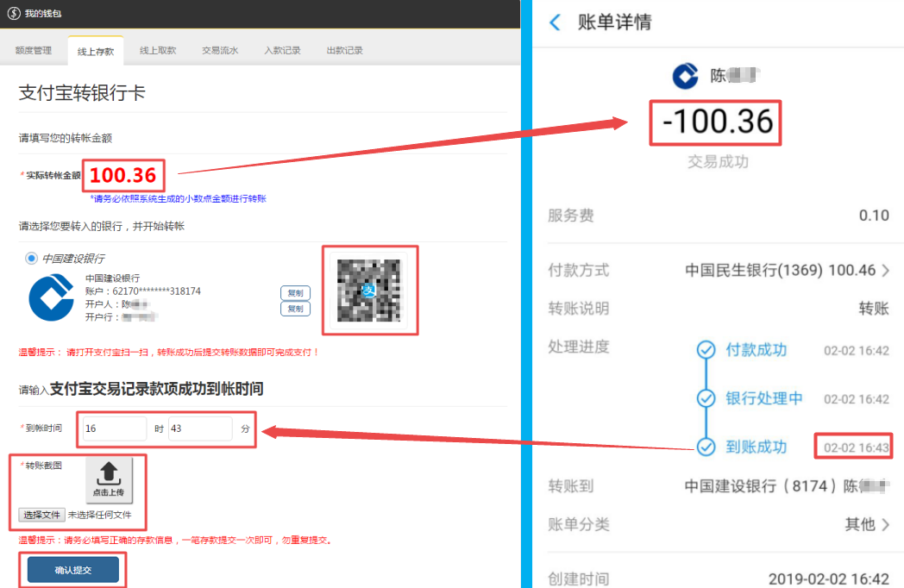The image size is (904, 588).
Task: Expand the 付款方式 payment method row
Action: pyautogui.click(x=885, y=271)
